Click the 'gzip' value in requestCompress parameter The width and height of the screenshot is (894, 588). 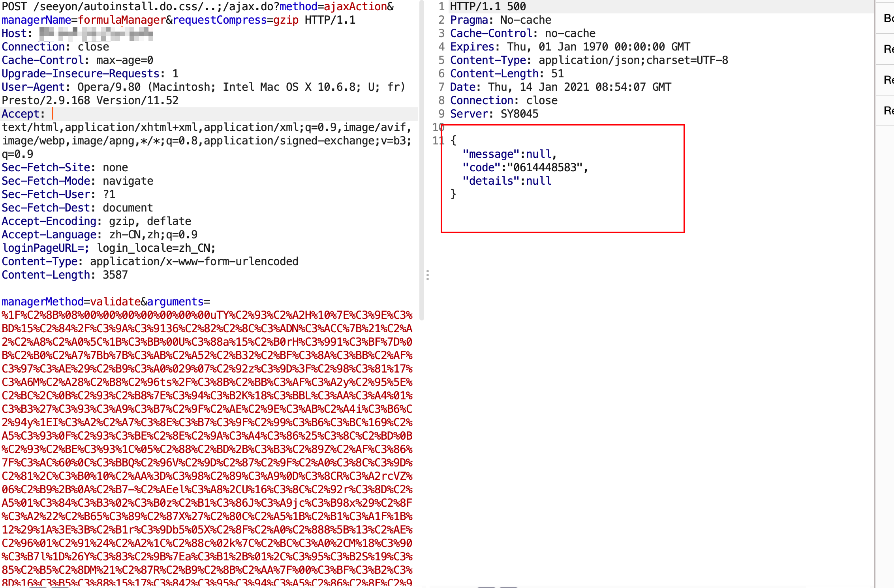point(286,20)
